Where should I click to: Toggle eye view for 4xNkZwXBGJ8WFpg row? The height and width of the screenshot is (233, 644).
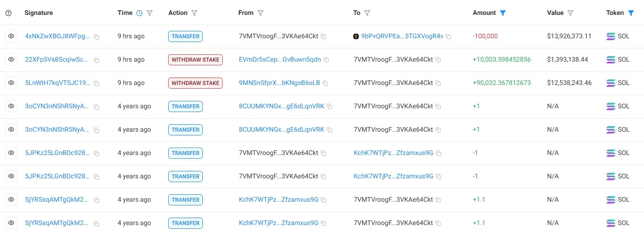(12, 36)
